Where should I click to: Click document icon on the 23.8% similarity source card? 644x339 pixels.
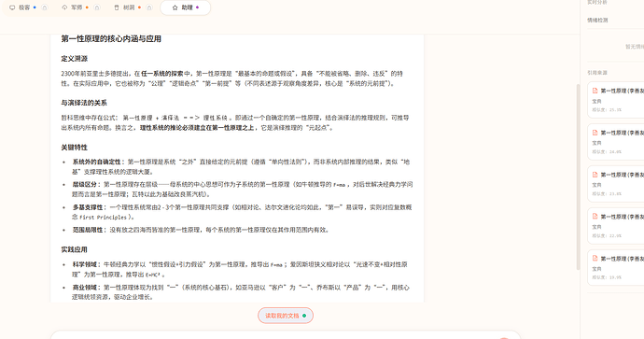[595, 175]
